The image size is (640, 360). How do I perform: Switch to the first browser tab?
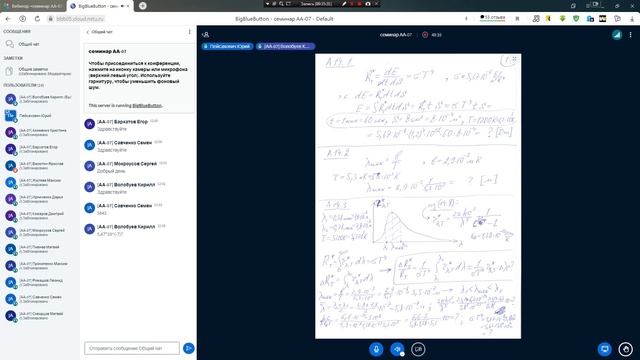click(x=33, y=6)
